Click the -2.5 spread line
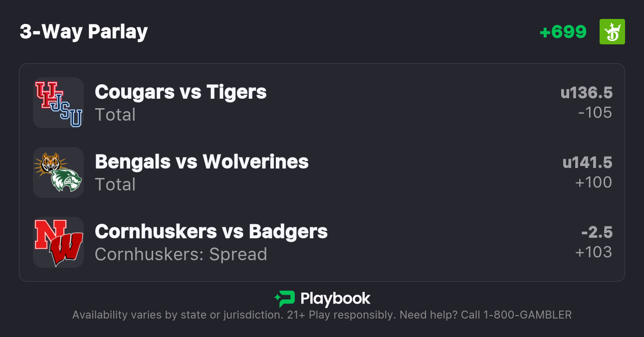This screenshot has height=337, width=644. [x=597, y=232]
